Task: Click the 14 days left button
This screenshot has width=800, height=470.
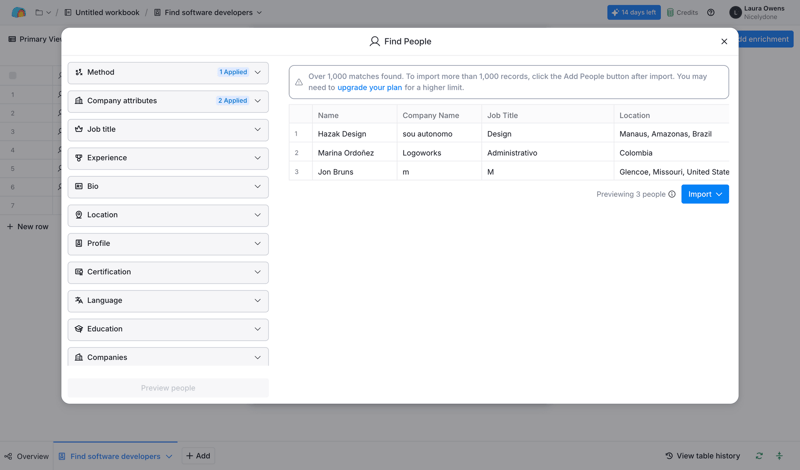Action: [x=634, y=12]
